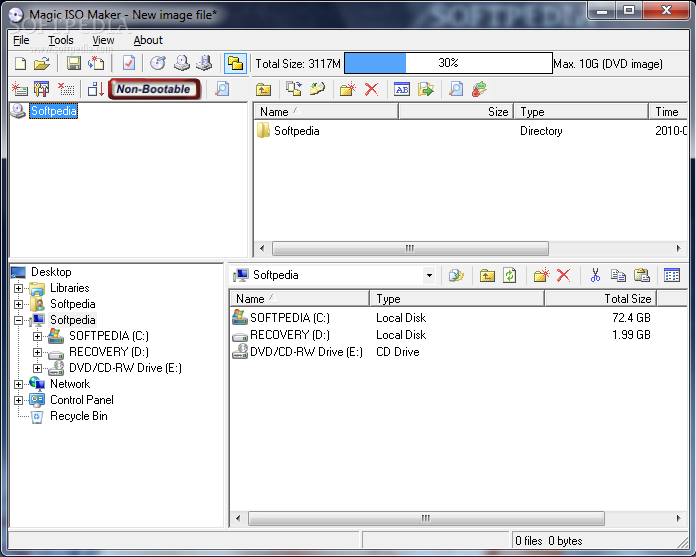Toggle the file browser explorer icon

pyautogui.click(x=235, y=63)
